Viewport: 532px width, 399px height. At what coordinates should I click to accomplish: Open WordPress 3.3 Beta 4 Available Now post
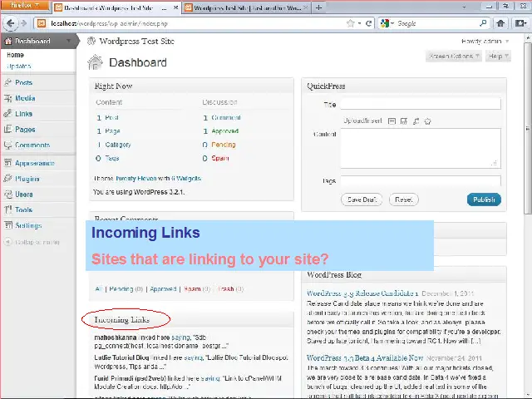coord(365,358)
